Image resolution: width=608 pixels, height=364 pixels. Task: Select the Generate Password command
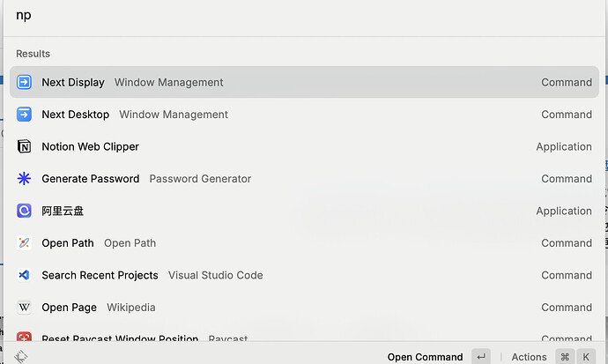(x=304, y=179)
